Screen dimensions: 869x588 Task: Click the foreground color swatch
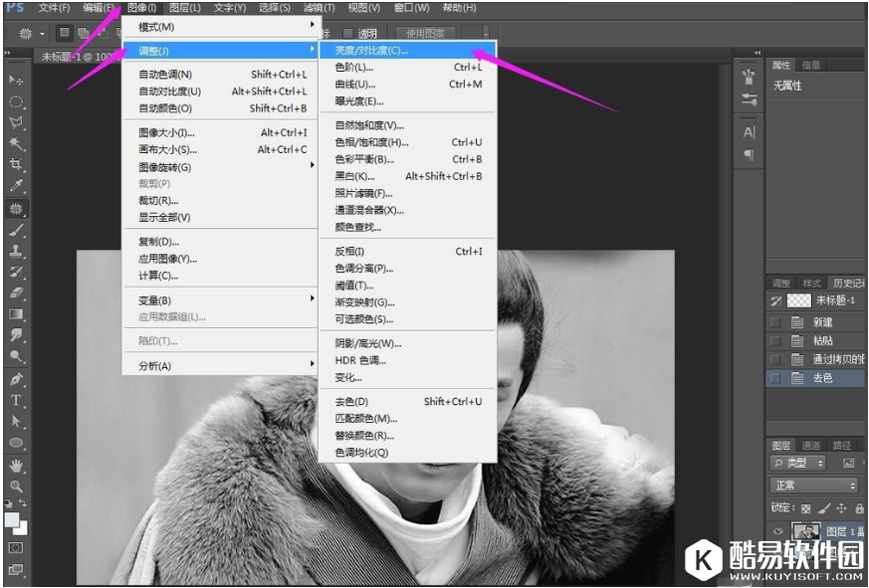[x=12, y=520]
